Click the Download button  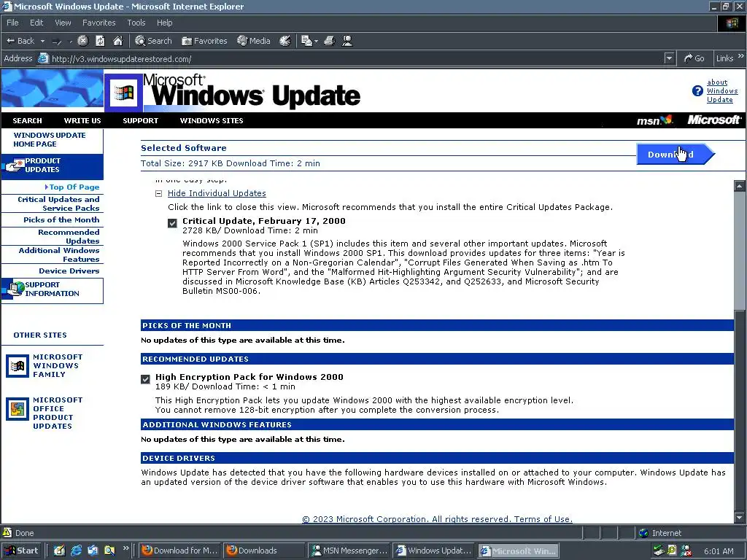[676, 155]
